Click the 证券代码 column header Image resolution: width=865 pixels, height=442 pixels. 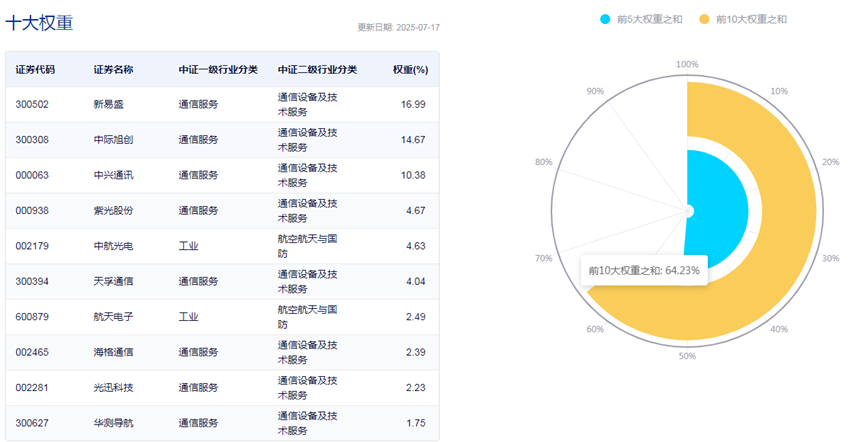[35, 70]
